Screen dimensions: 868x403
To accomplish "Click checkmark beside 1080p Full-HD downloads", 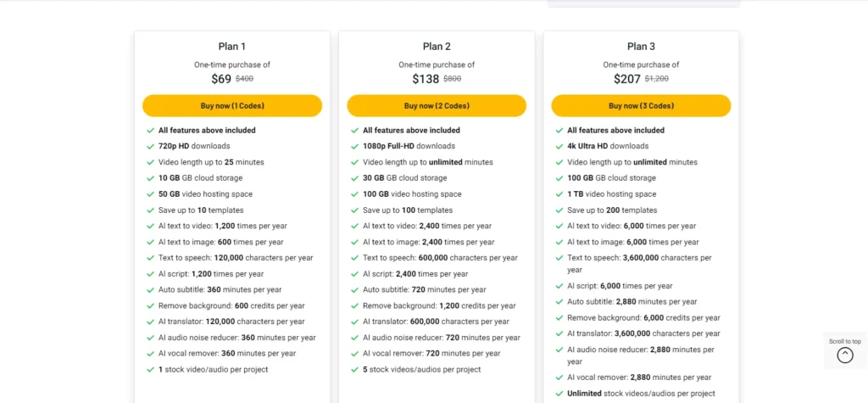I will [x=355, y=146].
